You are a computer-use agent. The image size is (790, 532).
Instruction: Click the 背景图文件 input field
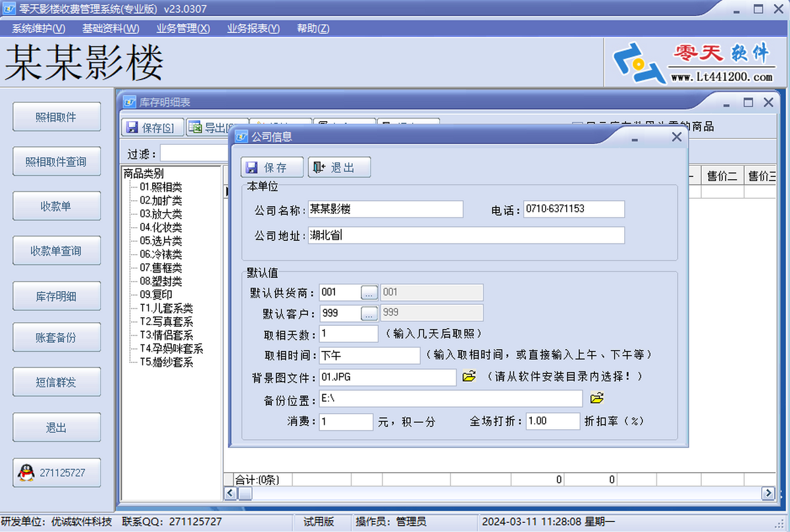[388, 377]
